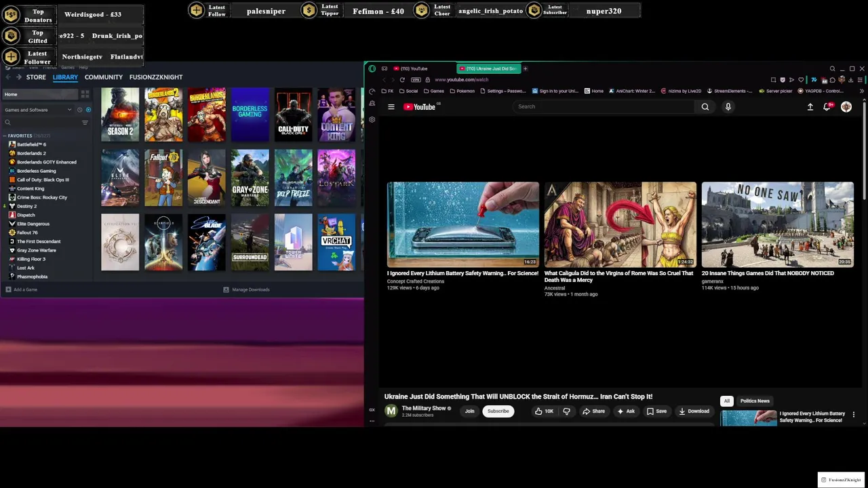Open the YouTube account avatar menu
This screenshot has width=868, height=488.
846,106
